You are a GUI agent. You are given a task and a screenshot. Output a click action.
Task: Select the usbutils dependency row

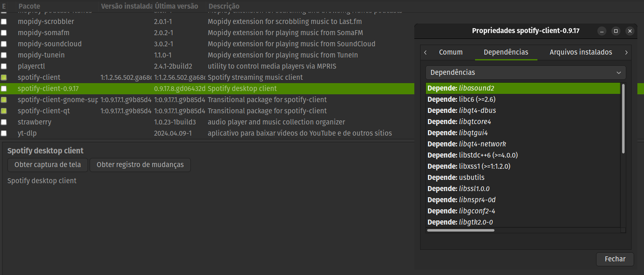[523, 178]
